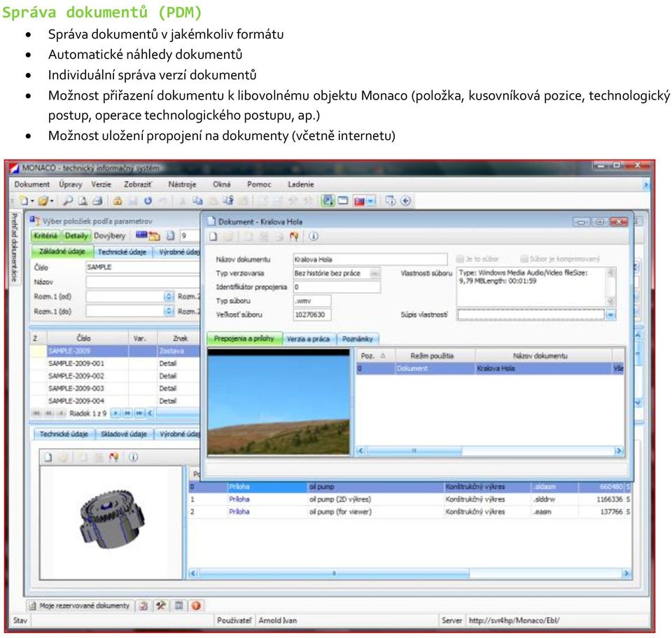Select the 'Prepojenia a prílohy' tab
This screenshot has height=638, width=672.
[x=244, y=338]
